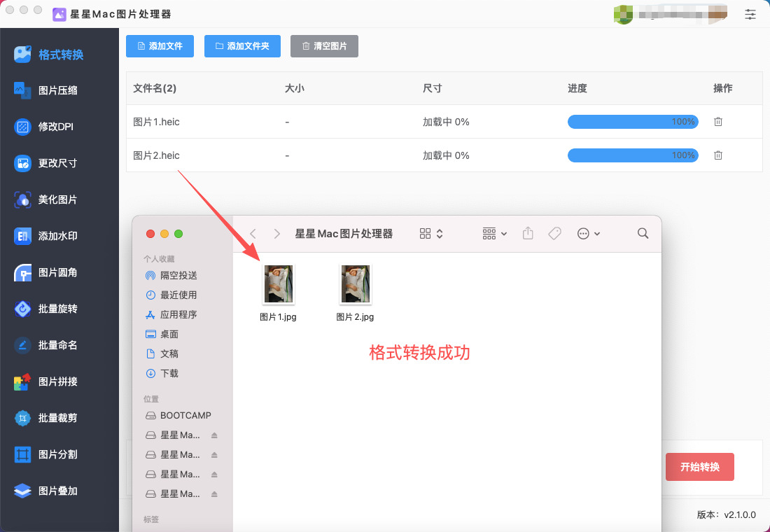Screen dimensions: 770x532
Task: Click the 清空图片 clear images button
Action: pyautogui.click(x=324, y=46)
